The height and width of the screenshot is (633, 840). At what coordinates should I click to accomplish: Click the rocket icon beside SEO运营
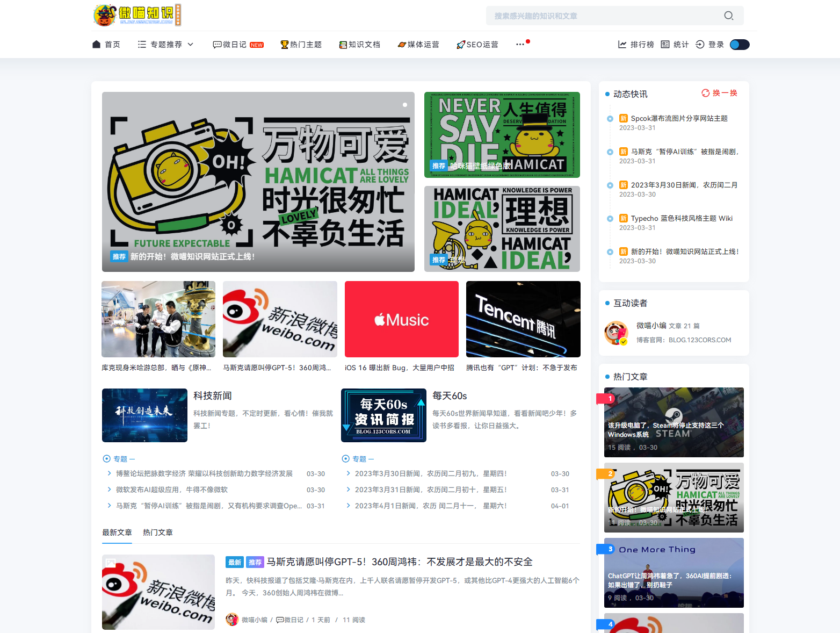pyautogui.click(x=461, y=45)
